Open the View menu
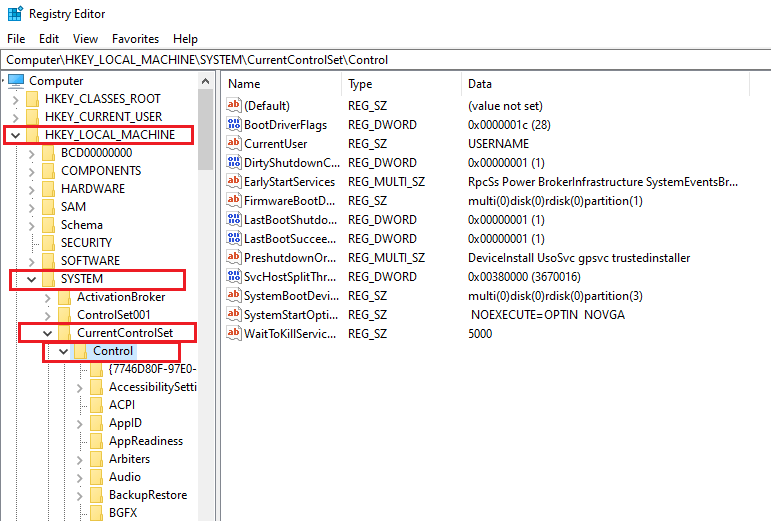This screenshot has width=771, height=521. pyautogui.click(x=85, y=39)
